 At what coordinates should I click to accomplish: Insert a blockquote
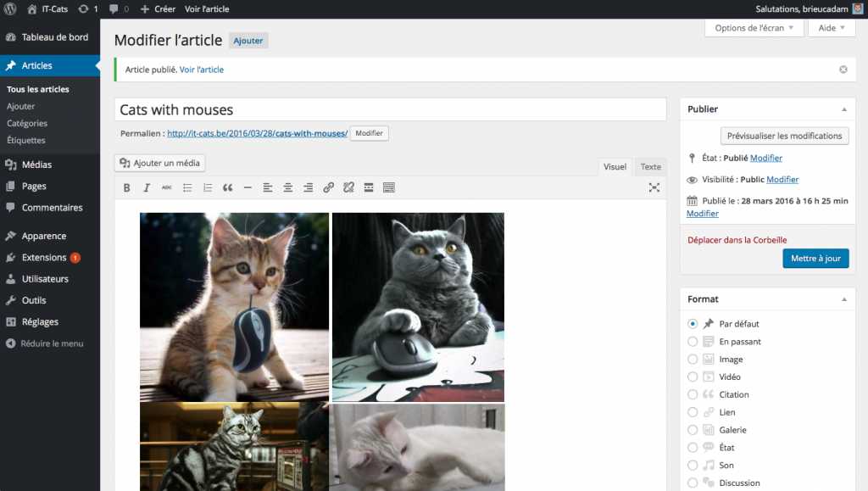click(227, 187)
